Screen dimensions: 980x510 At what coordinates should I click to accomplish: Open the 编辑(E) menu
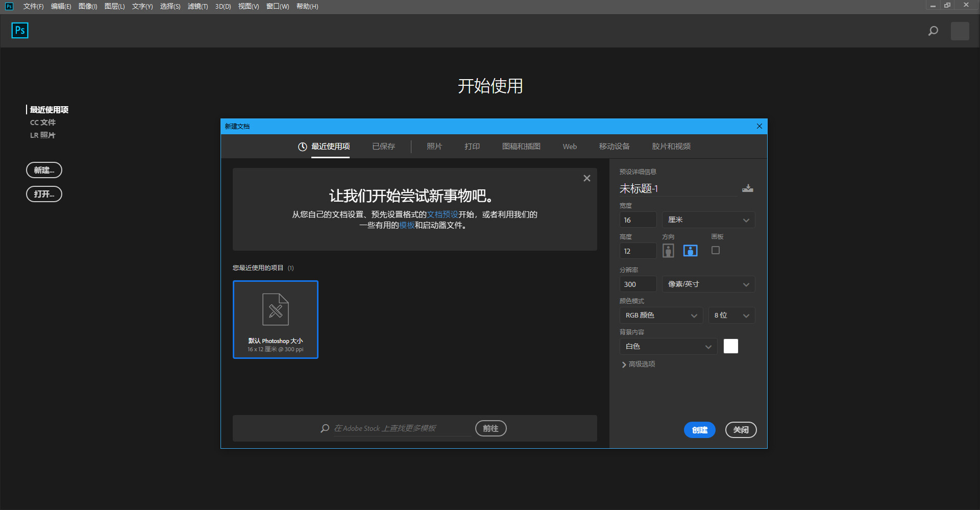click(61, 6)
